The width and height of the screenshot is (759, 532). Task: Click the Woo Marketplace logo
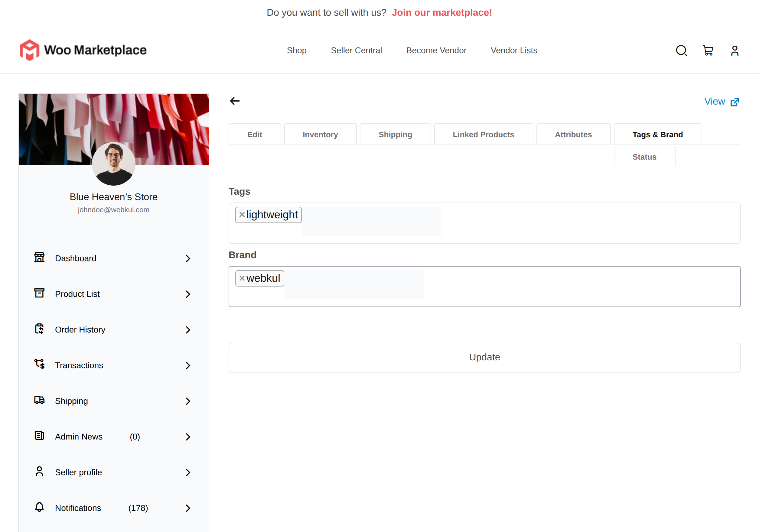[x=83, y=50]
